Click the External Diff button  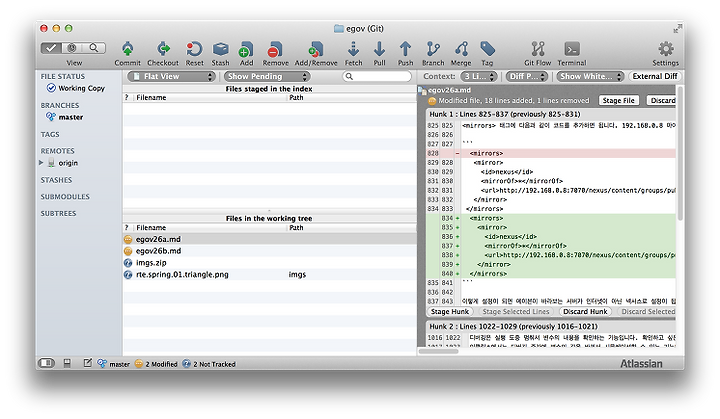coord(654,76)
